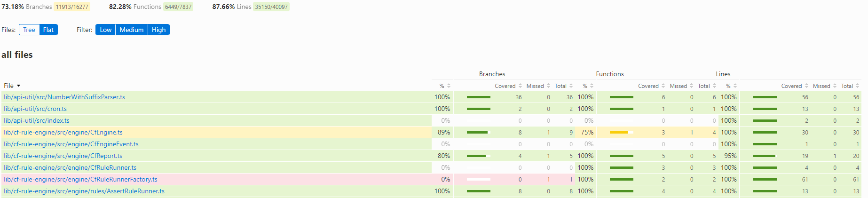Toggle the High coverage filter
Screen dimensions: 868x198
pyautogui.click(x=158, y=30)
